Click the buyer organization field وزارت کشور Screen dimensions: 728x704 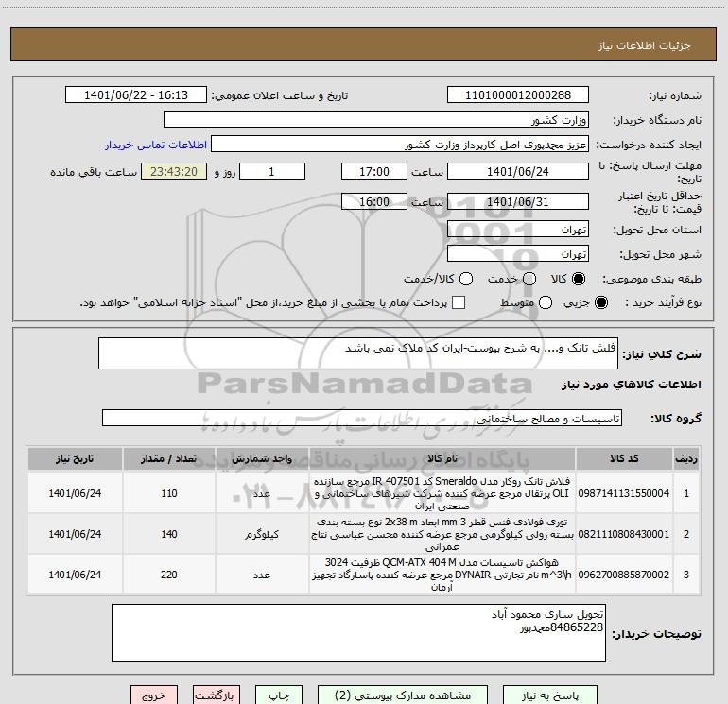click(x=376, y=120)
